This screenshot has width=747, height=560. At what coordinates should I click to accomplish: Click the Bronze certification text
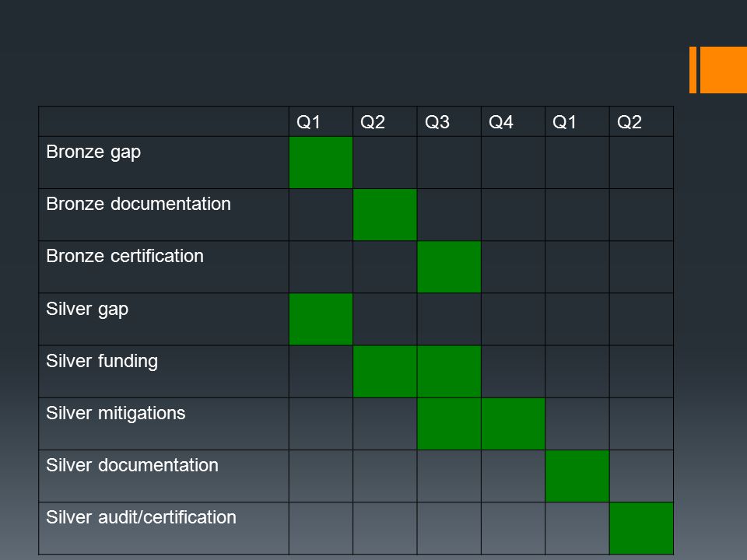tap(124, 256)
